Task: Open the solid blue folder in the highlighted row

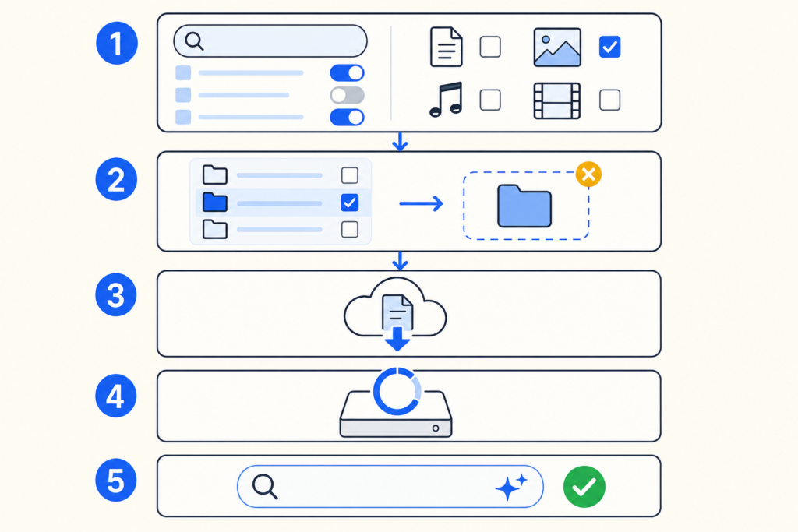Action: pos(215,202)
